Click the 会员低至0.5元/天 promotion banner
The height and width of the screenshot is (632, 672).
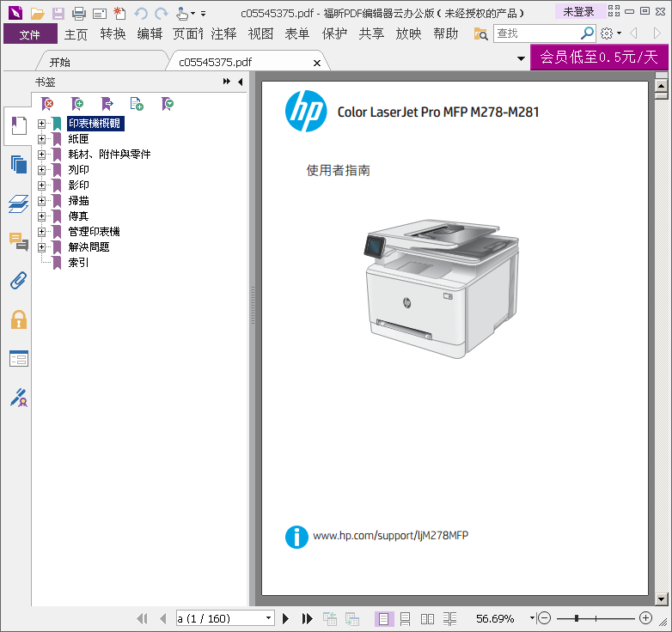pyautogui.click(x=599, y=57)
